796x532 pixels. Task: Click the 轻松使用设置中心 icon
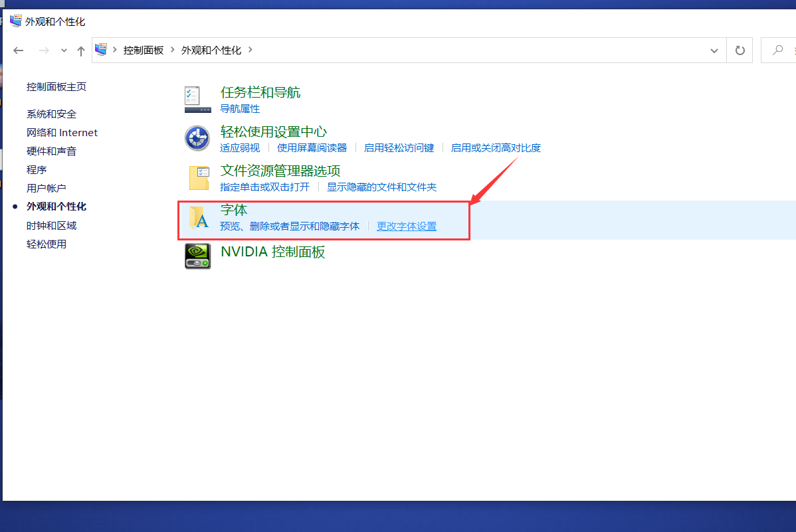pyautogui.click(x=197, y=138)
